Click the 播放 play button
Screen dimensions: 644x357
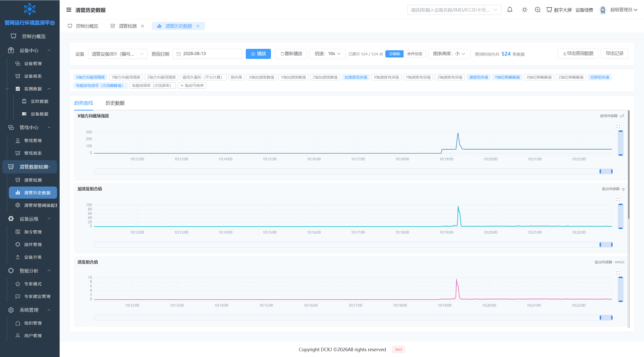pyautogui.click(x=258, y=54)
